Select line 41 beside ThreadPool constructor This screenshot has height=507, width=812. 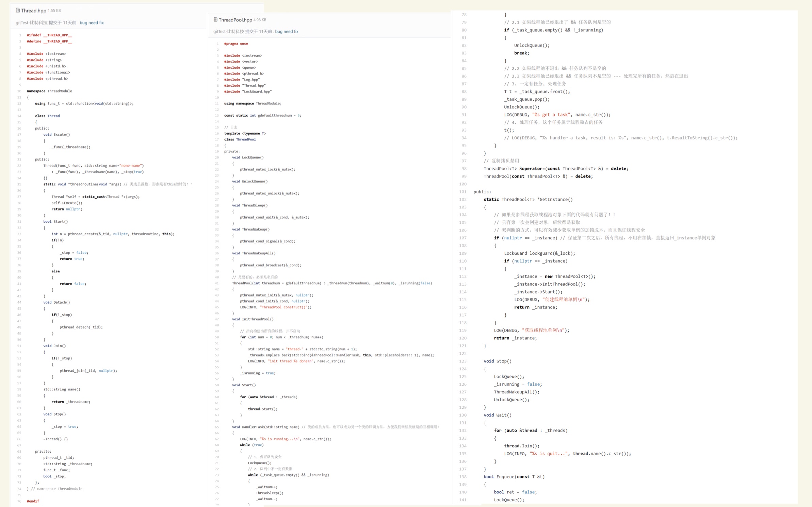point(217,283)
